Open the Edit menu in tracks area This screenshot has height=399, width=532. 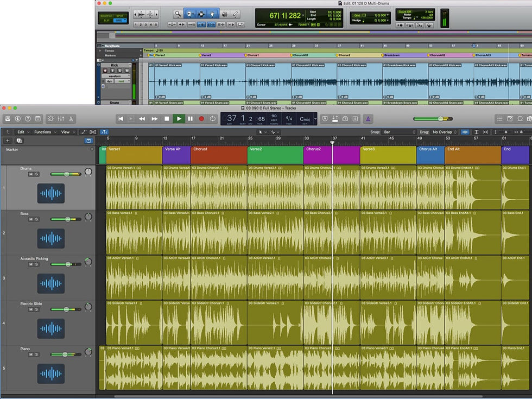[x=22, y=132]
